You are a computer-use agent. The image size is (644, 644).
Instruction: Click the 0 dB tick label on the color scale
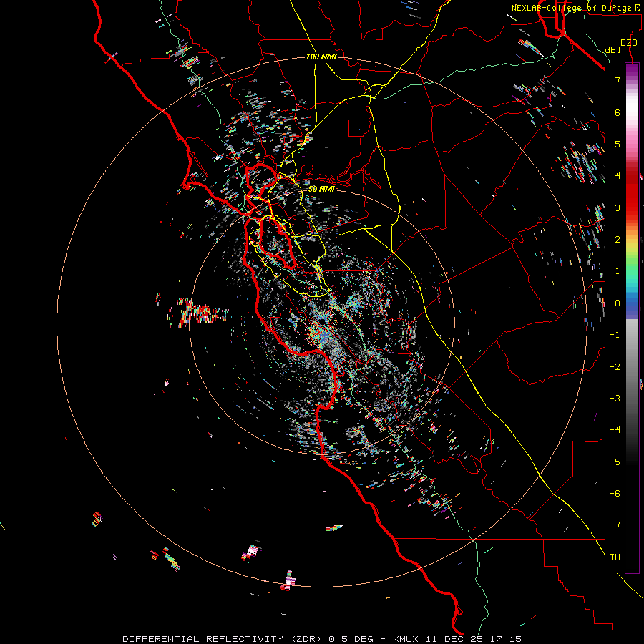618,303
